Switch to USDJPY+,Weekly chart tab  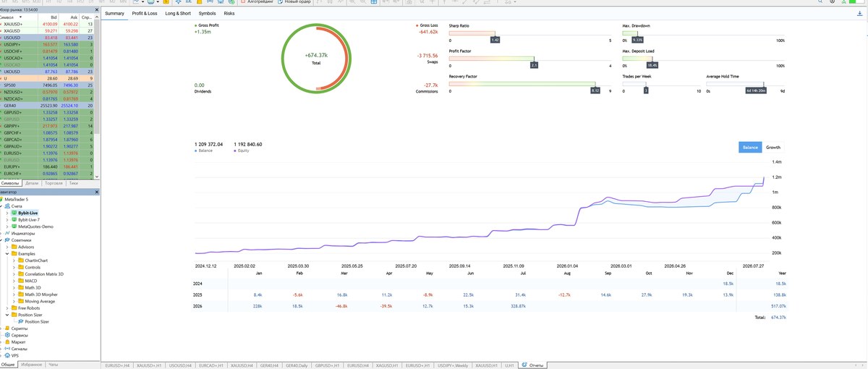tap(452, 365)
